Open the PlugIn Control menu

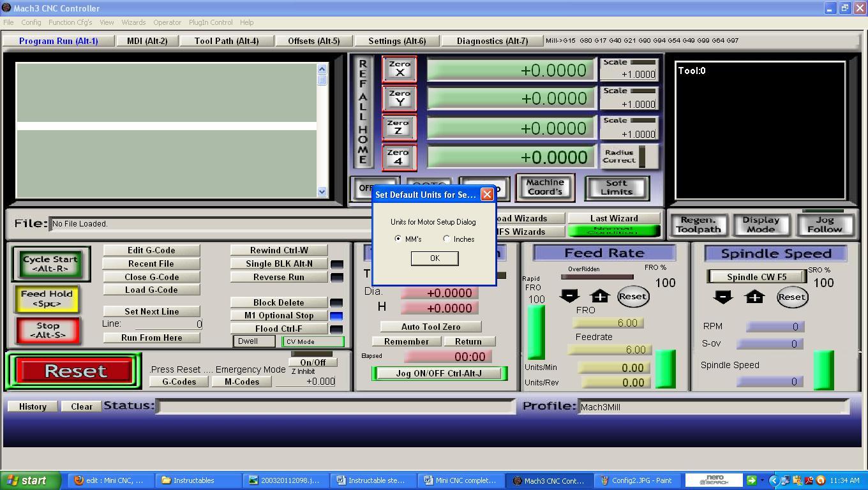[x=211, y=22]
